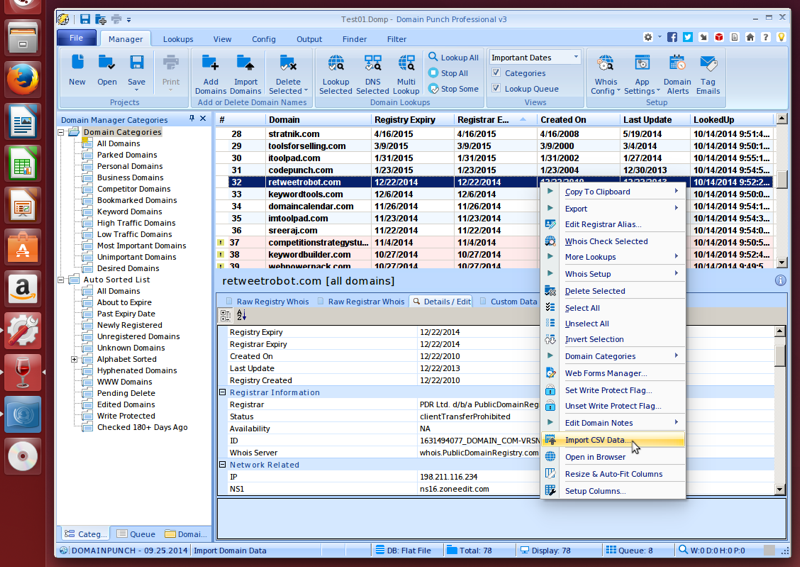This screenshot has width=800, height=567.
Task: Run Lookup Selected from the ribbon
Action: 336,74
